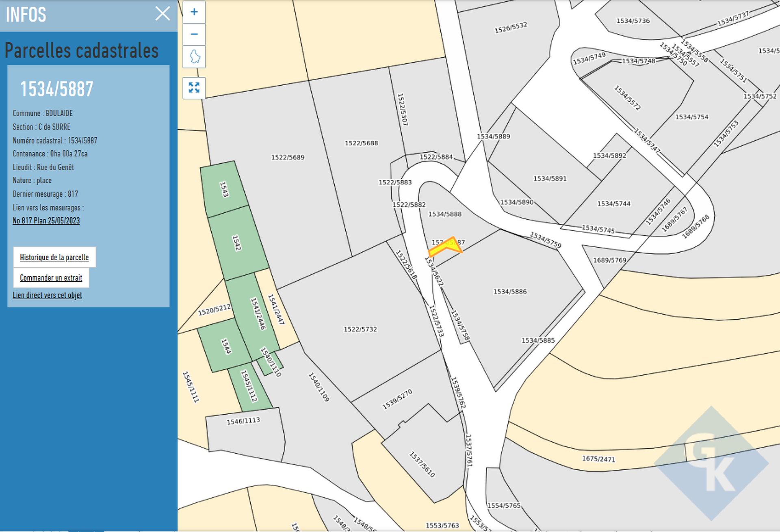Click the Luxembourg country extent icon

[x=194, y=56]
